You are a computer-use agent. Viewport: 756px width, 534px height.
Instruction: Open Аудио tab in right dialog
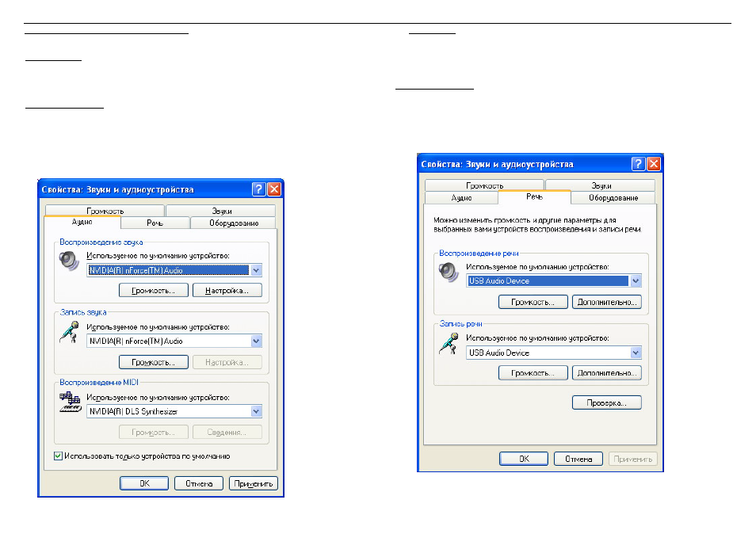point(461,197)
